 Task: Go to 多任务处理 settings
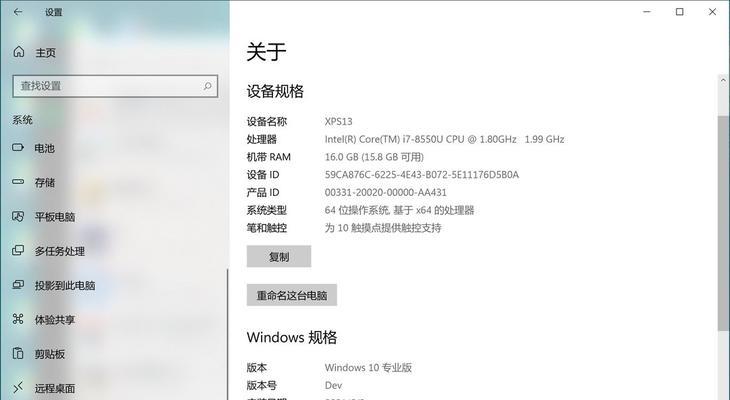(x=60, y=251)
